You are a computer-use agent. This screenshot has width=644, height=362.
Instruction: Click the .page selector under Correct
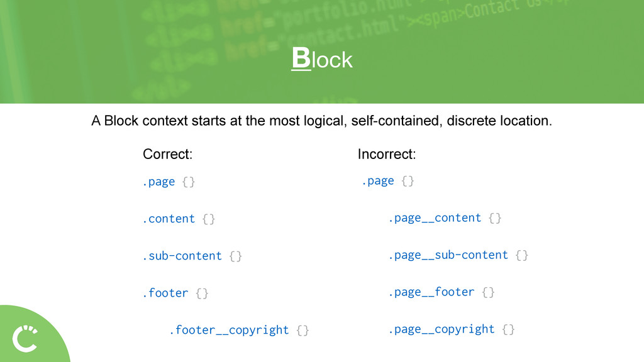(x=158, y=182)
